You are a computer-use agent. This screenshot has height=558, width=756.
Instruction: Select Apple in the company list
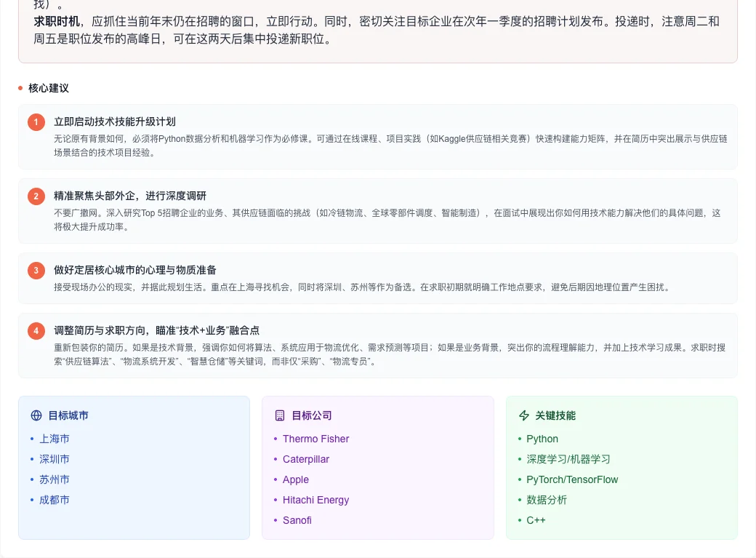tap(295, 479)
